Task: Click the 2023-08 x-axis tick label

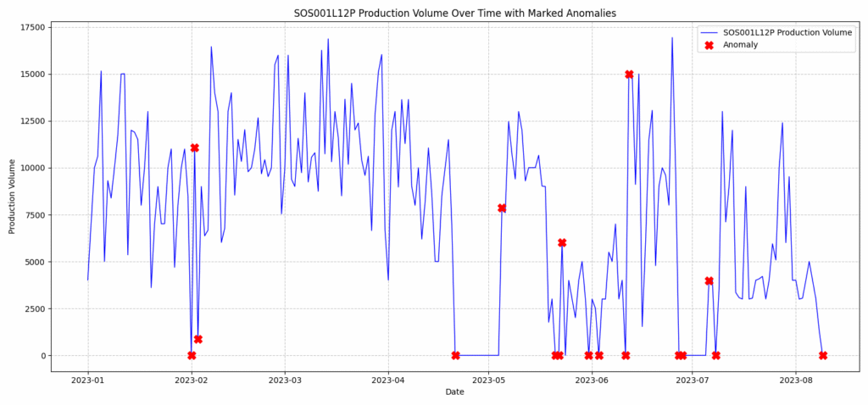Action: tap(796, 380)
